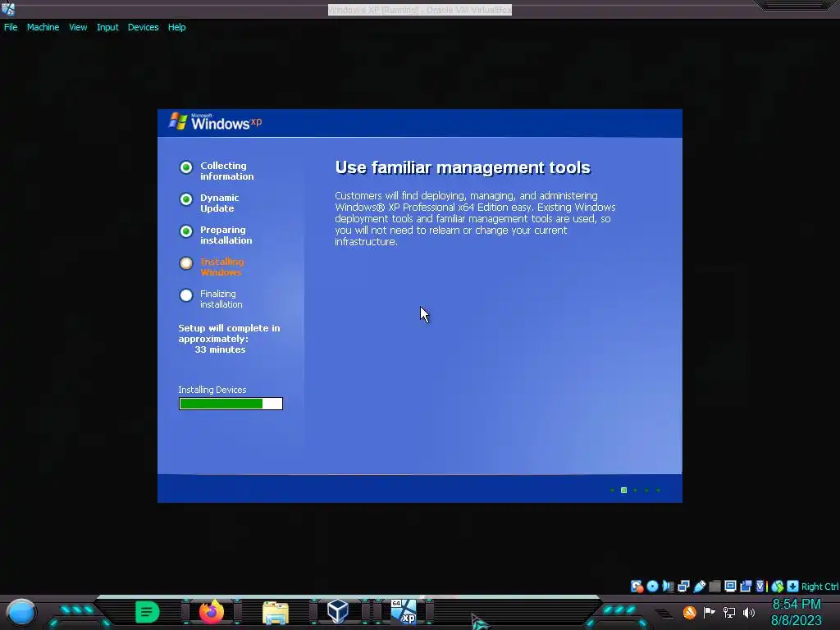The width and height of the screenshot is (840, 630).
Task: Click the USB devices status icon
Action: [x=699, y=586]
